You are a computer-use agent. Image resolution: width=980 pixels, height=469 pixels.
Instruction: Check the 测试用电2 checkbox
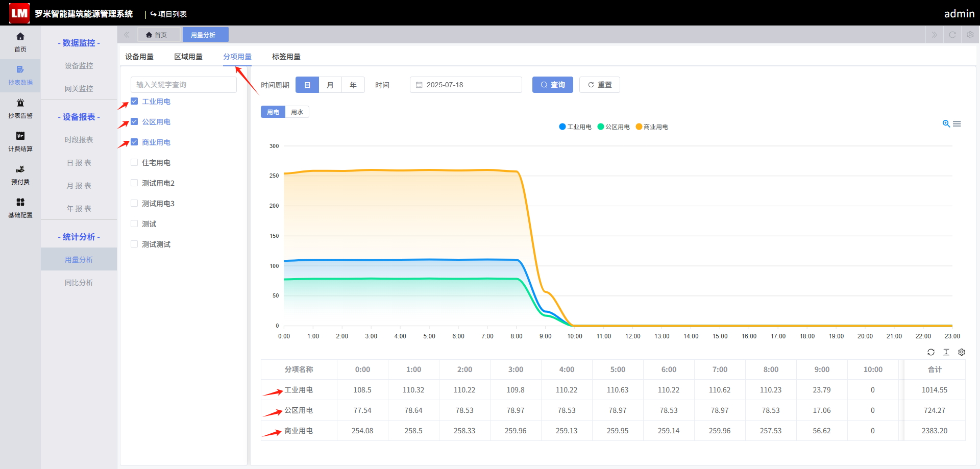tap(134, 183)
